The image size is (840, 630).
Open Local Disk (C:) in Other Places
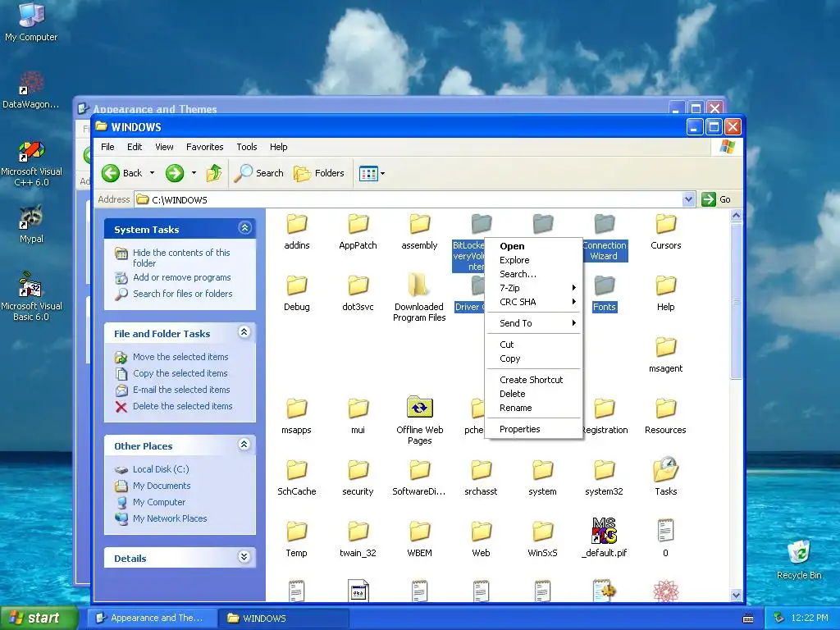(x=161, y=469)
